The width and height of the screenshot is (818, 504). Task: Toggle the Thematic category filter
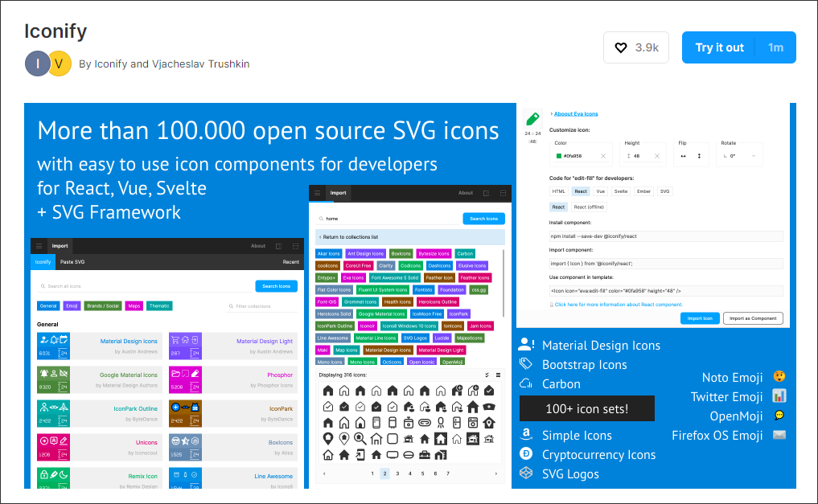(x=159, y=306)
